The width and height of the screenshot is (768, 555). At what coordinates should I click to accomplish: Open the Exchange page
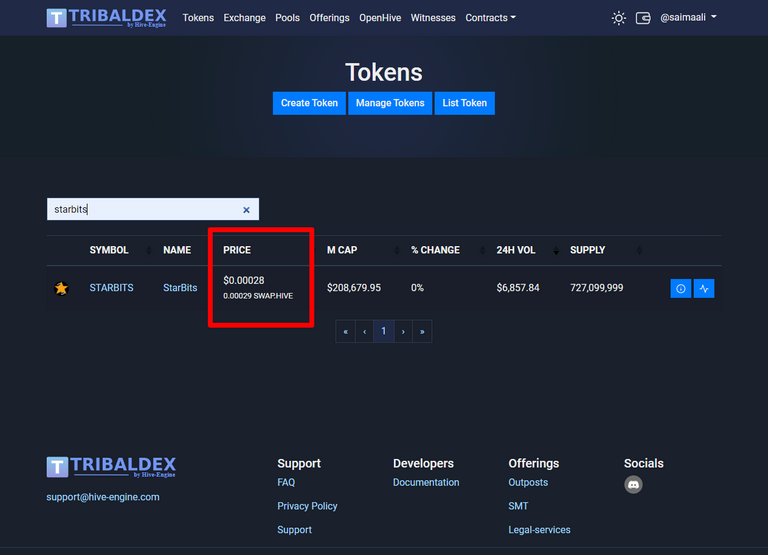pyautogui.click(x=244, y=18)
